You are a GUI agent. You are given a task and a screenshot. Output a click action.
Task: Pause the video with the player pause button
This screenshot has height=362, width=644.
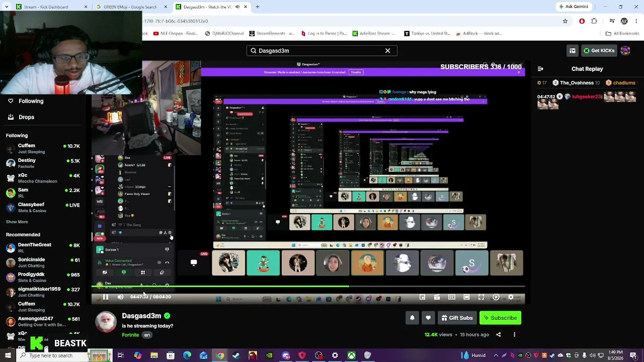coord(106,297)
